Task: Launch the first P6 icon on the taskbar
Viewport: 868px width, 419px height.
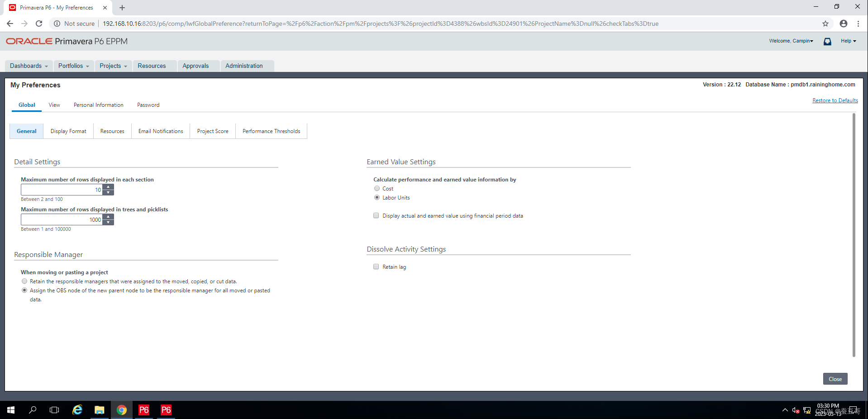Action: [x=143, y=409]
